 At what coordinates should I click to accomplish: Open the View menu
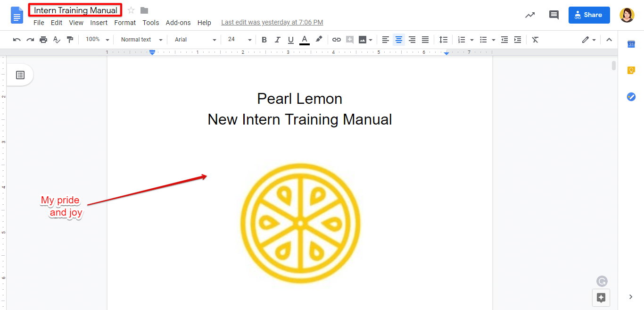click(76, 23)
